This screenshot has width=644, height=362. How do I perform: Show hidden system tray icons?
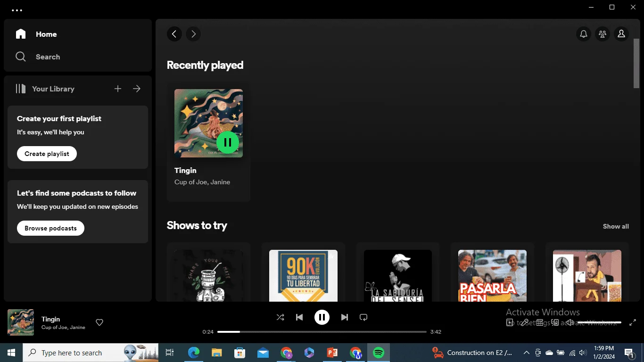click(526, 353)
